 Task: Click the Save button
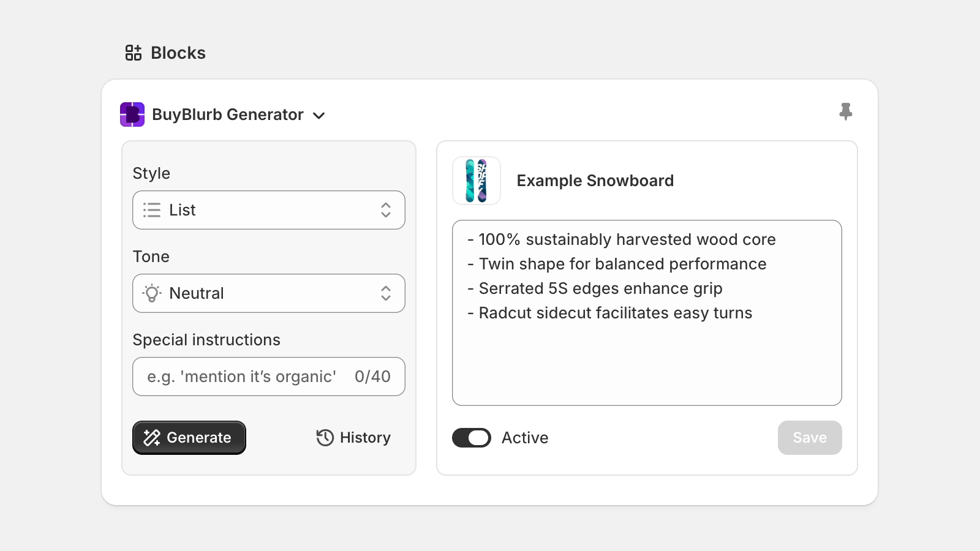coord(810,438)
